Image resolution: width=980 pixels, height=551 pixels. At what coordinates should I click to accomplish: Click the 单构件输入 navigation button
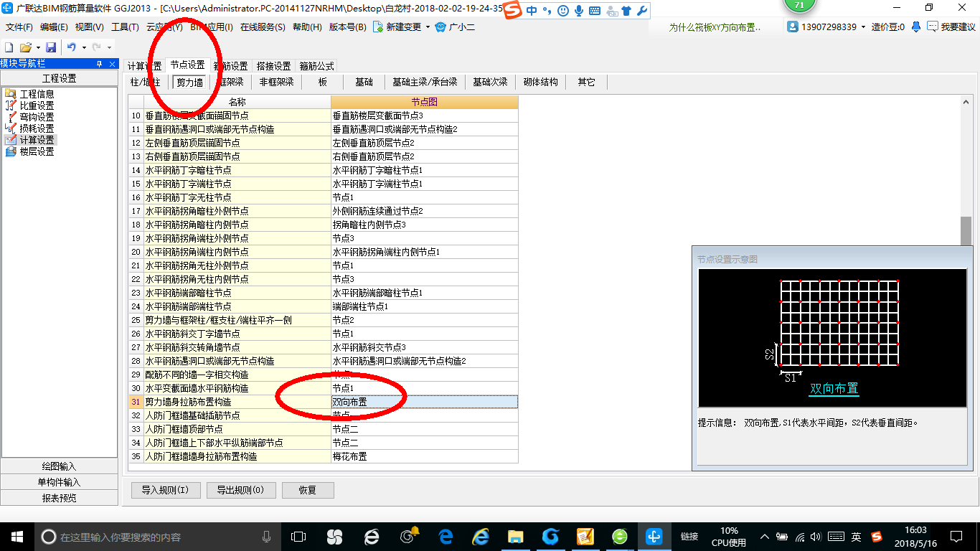59,482
